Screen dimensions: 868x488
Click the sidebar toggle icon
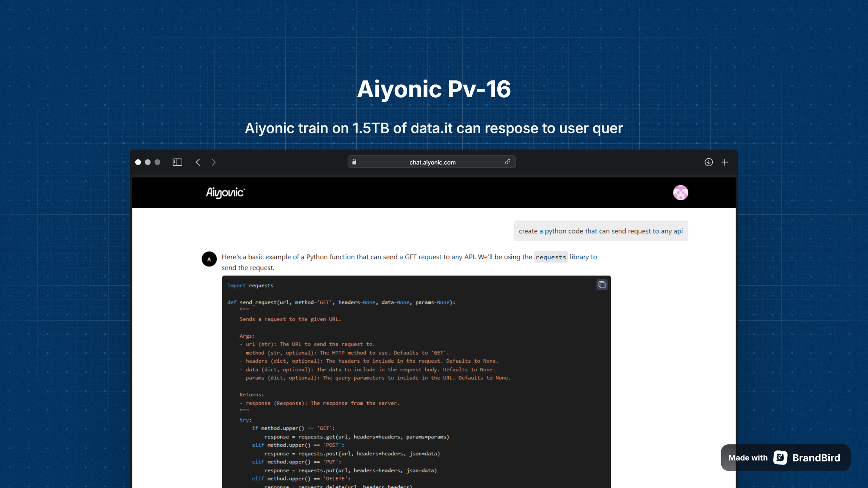pyautogui.click(x=177, y=162)
